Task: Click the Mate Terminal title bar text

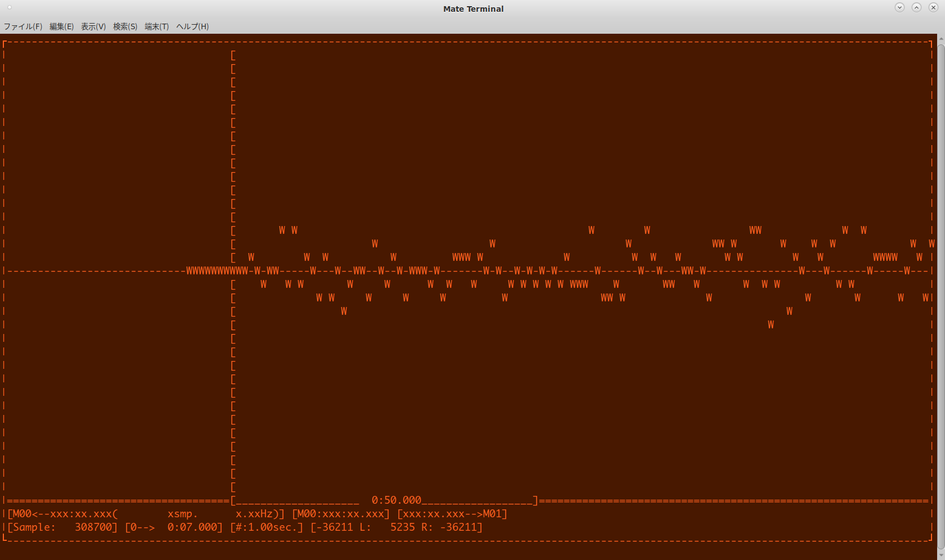Action: 473,8
